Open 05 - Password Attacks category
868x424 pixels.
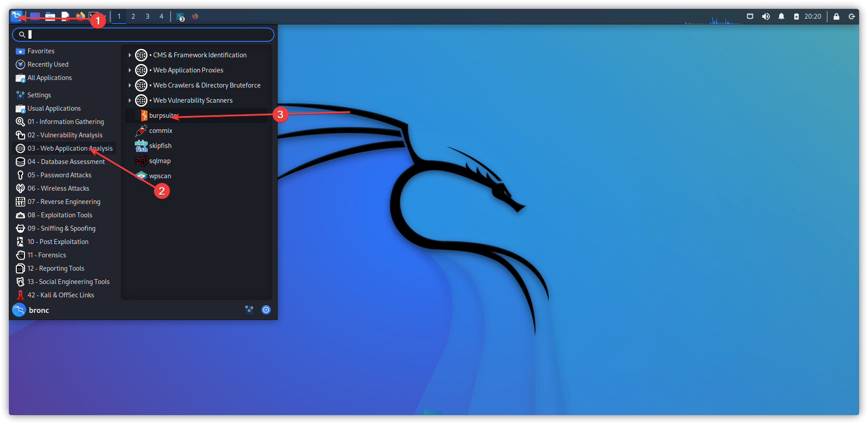pos(64,175)
